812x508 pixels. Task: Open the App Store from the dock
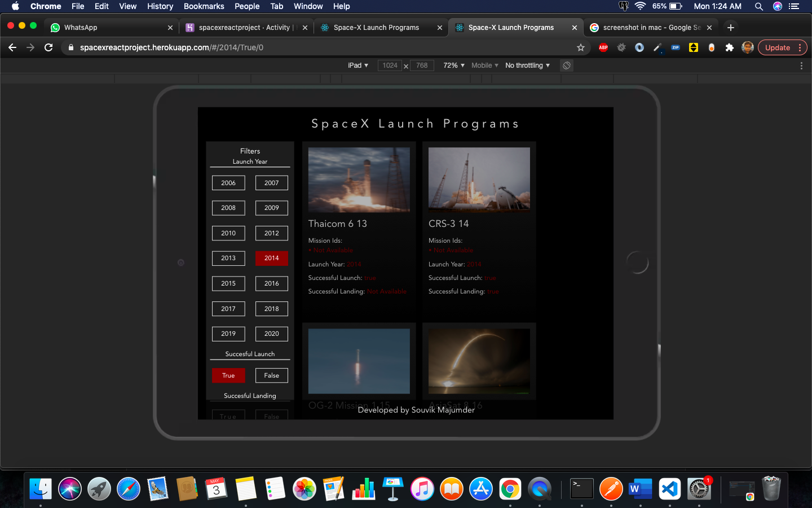[481, 489]
